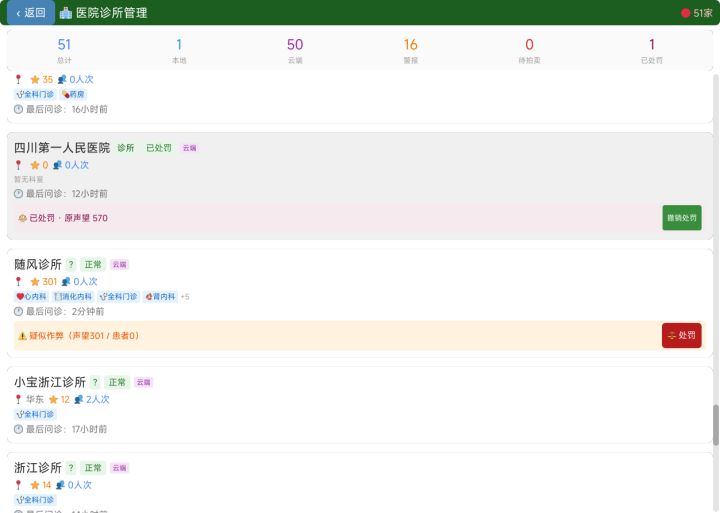Click the clock icon beside 2分钟前
The image size is (720, 513).
(18, 311)
